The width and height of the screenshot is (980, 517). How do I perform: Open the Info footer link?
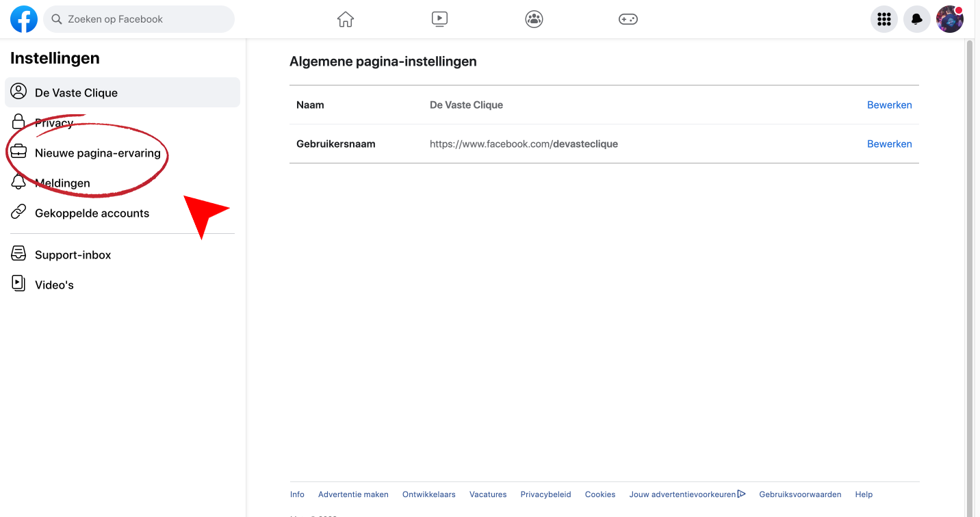point(297,494)
